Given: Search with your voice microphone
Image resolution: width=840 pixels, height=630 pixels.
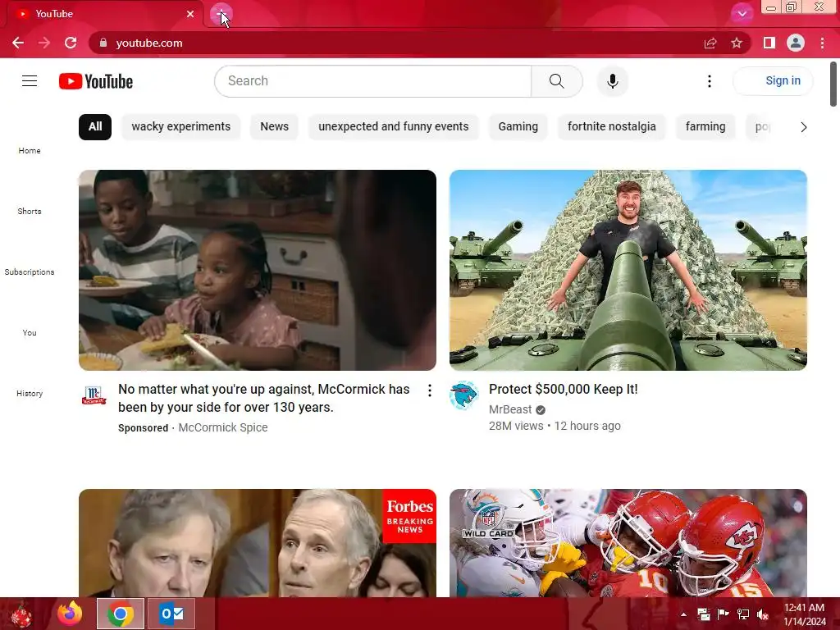Looking at the screenshot, I should (612, 81).
